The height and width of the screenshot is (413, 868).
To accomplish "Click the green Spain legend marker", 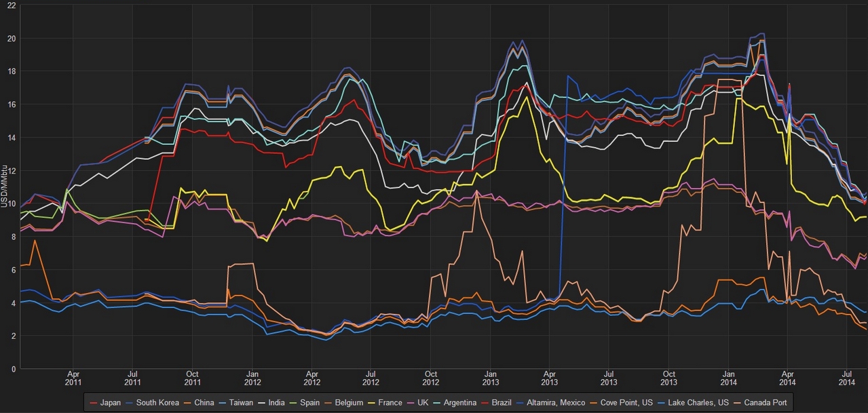I will [293, 402].
